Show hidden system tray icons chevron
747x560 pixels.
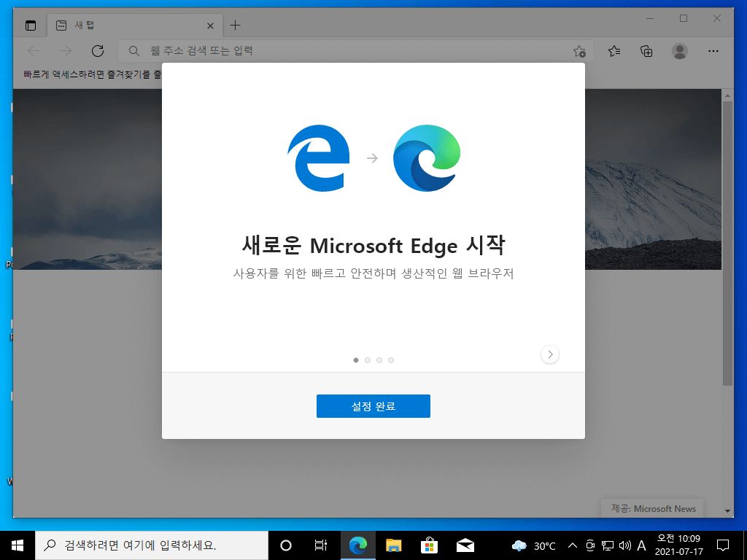573,545
